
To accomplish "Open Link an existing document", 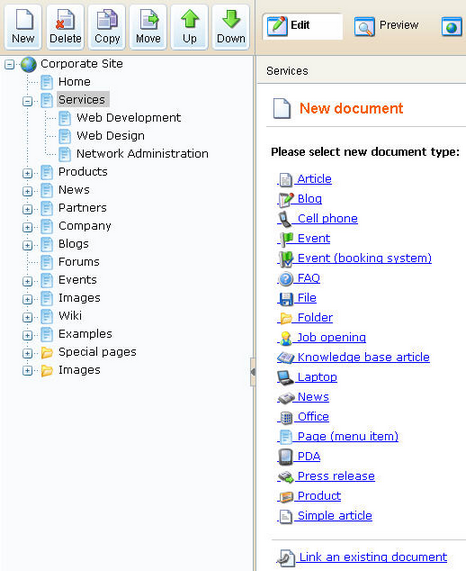I will (x=373, y=557).
